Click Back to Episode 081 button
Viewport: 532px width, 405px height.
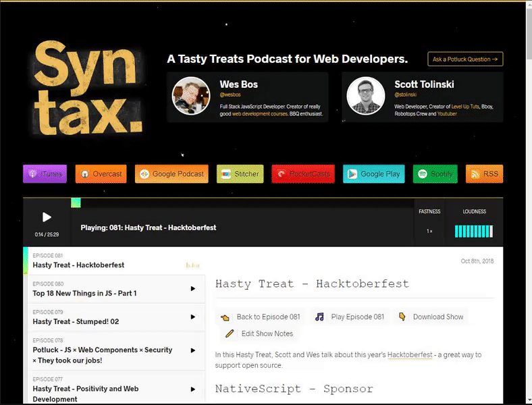261,317
